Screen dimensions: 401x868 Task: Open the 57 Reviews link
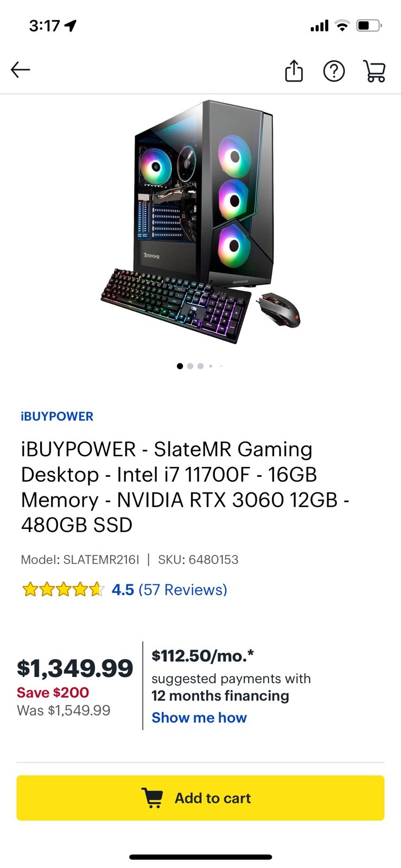(183, 590)
